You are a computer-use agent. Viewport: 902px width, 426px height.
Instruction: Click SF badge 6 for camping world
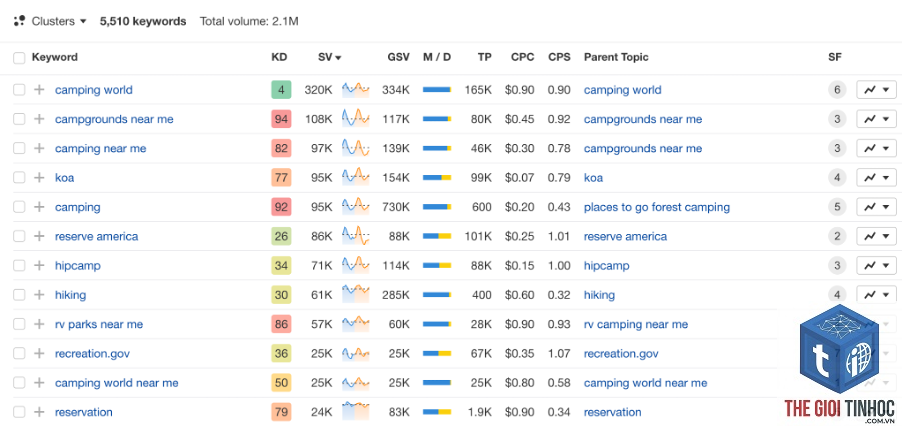coord(837,90)
